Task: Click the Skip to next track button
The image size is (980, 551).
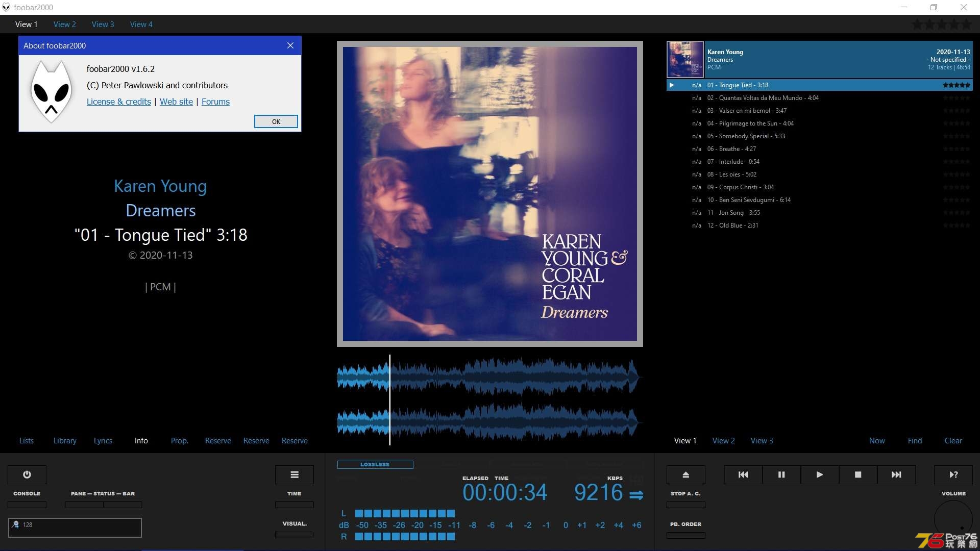Action: click(x=896, y=474)
